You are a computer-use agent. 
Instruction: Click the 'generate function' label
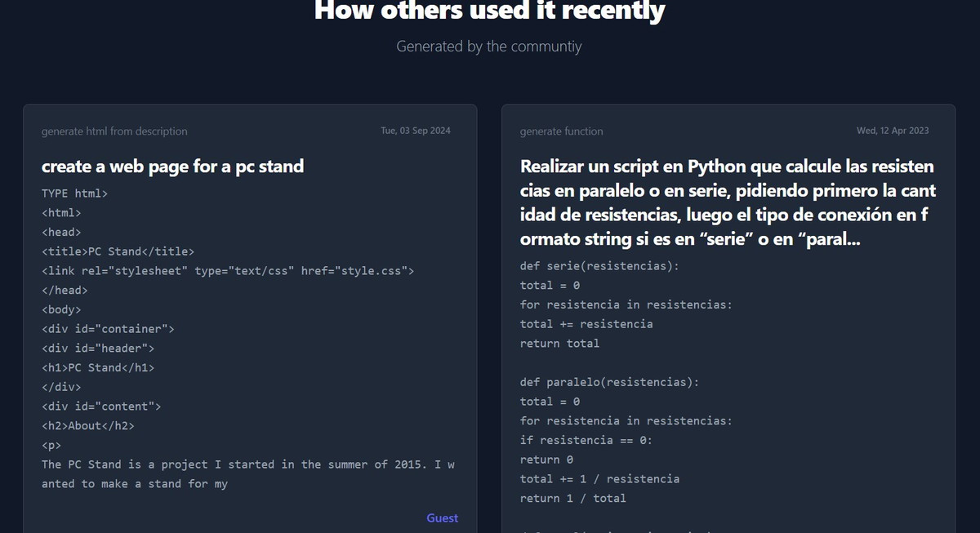[x=561, y=131]
